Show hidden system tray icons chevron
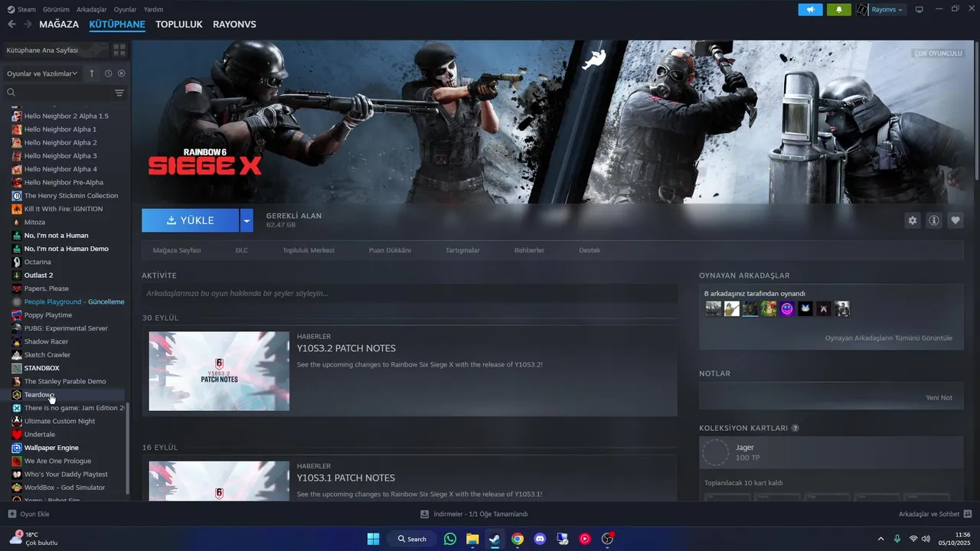 coord(880,539)
